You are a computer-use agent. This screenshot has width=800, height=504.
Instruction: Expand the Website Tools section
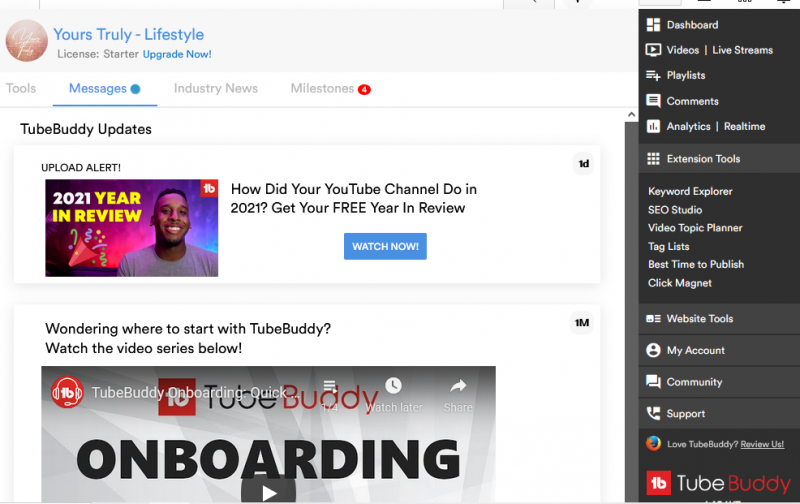pos(699,319)
